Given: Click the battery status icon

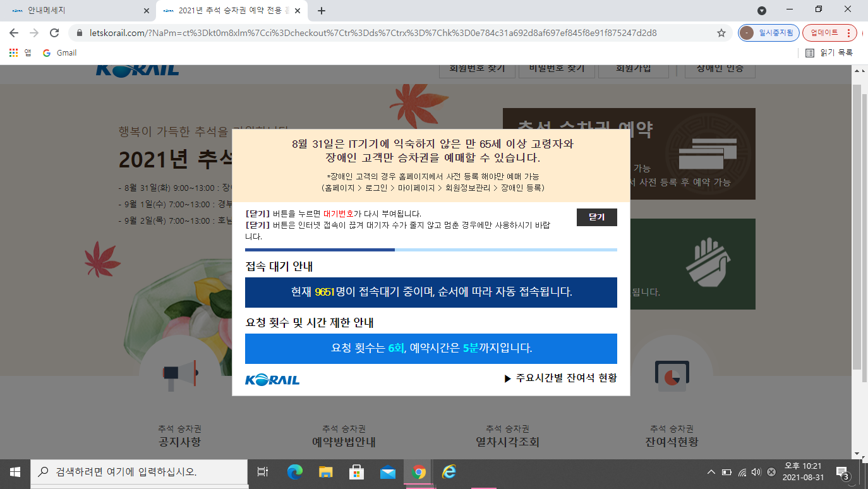Looking at the screenshot, I should 726,472.
